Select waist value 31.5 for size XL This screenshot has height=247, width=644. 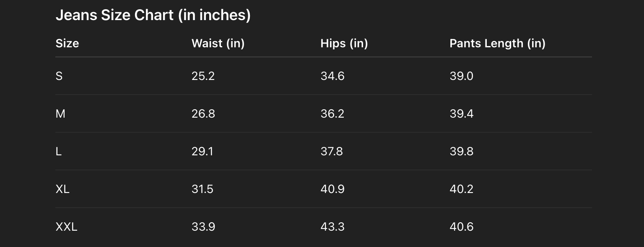[x=202, y=189]
